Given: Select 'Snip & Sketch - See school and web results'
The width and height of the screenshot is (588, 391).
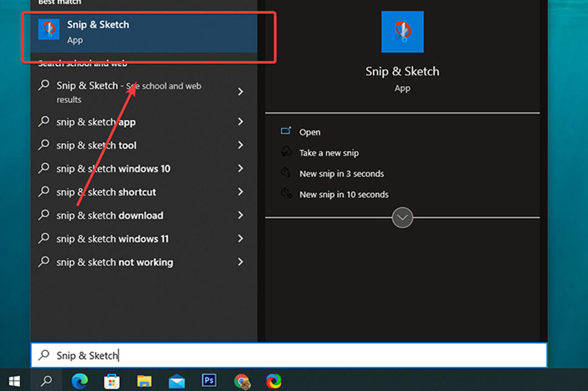Looking at the screenshot, I should tap(144, 92).
